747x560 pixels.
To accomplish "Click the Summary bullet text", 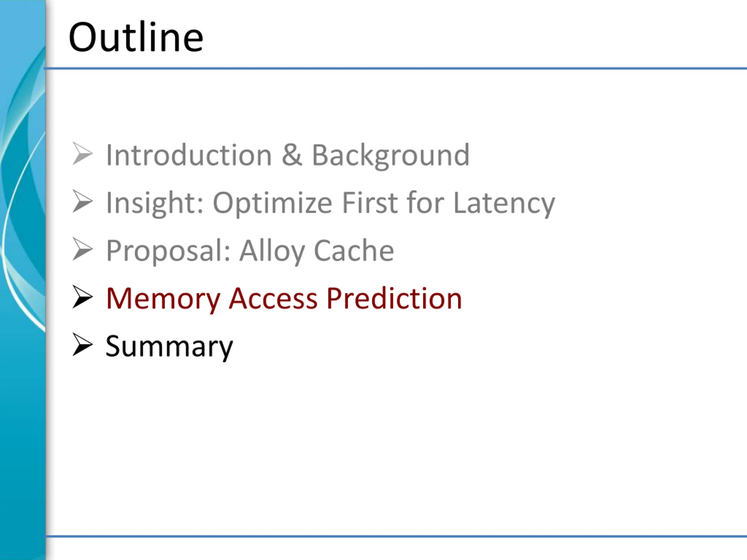I will [x=169, y=347].
